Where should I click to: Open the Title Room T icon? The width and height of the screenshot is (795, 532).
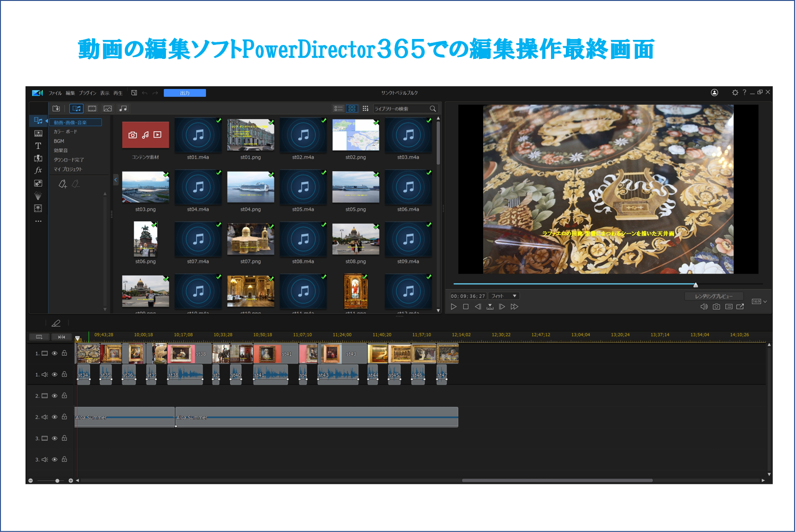point(38,146)
